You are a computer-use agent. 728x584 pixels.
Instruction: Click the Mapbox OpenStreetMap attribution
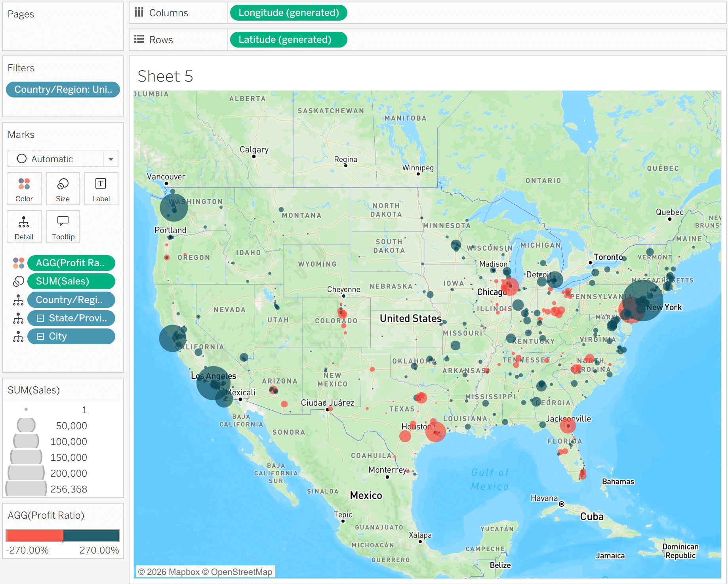[205, 572]
